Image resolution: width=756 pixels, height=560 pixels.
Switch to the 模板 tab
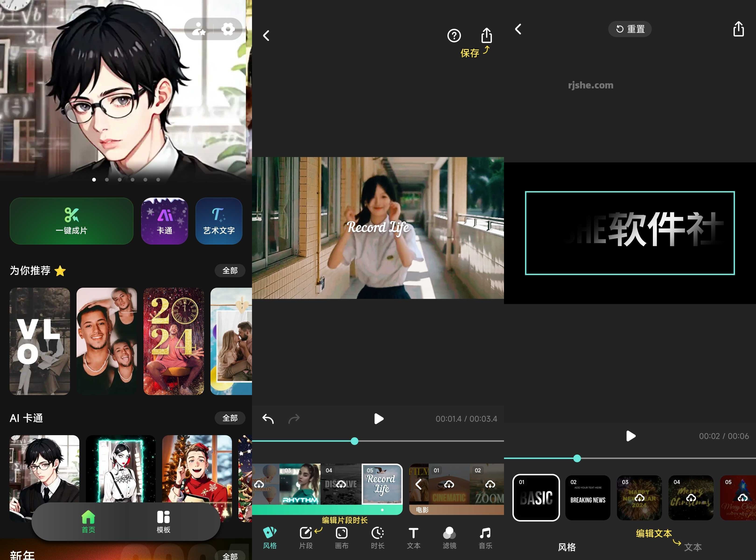163,522
